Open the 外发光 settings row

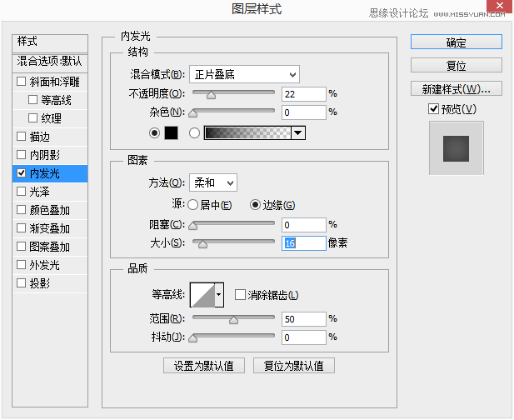tap(50, 265)
